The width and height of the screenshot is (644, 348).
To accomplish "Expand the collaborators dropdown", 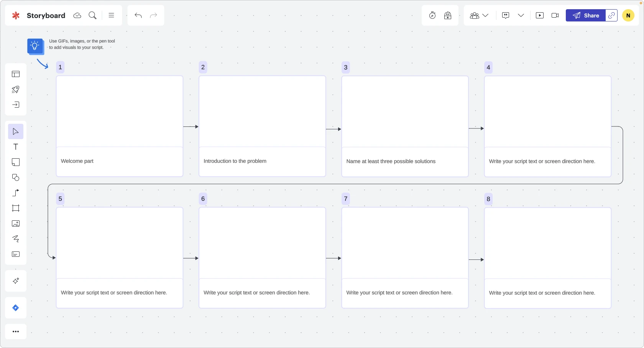I will 486,15.
